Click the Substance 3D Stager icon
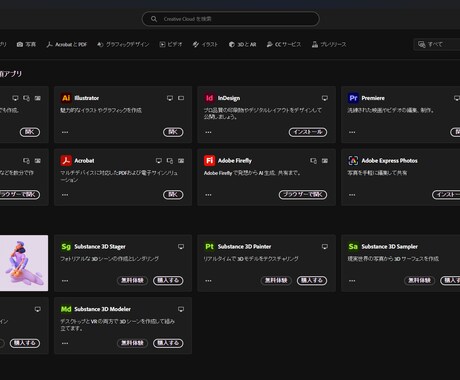 click(x=66, y=247)
